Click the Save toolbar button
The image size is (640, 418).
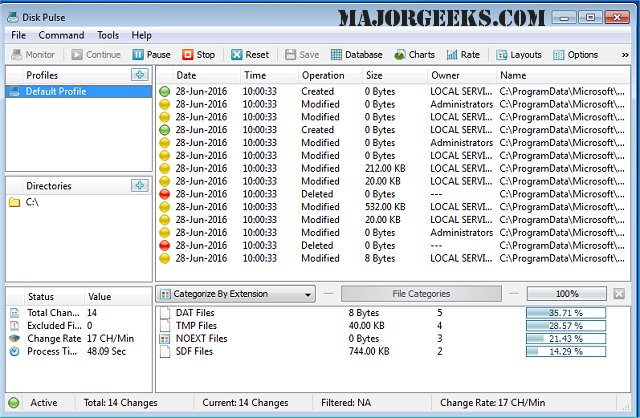[x=302, y=55]
